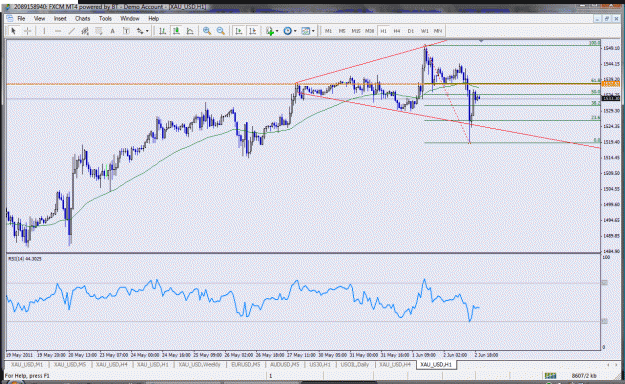Screen dimensions: 625x384
Task: Switch chart to candlesticks style
Action: (x=176, y=31)
